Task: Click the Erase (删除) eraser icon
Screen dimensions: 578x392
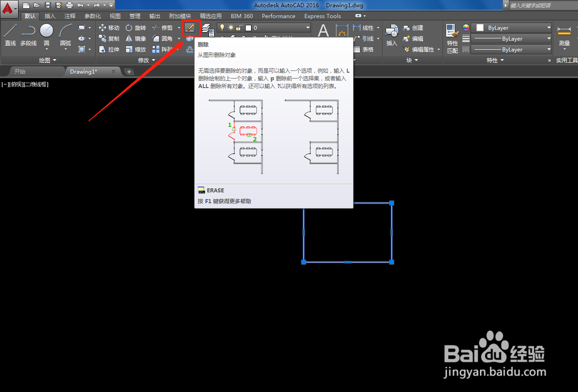Action: coord(191,28)
